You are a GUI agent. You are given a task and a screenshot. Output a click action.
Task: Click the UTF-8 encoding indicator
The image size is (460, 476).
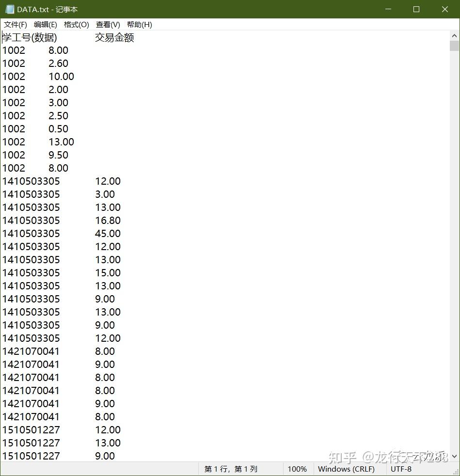click(x=401, y=469)
